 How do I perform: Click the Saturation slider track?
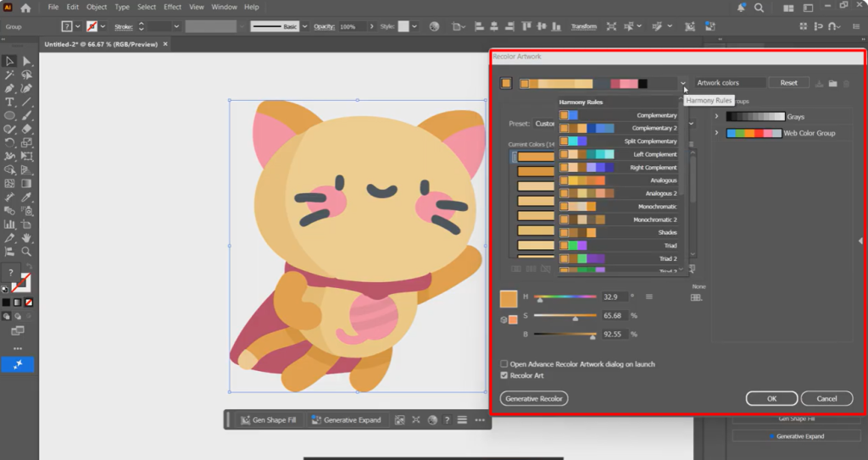coord(565,315)
